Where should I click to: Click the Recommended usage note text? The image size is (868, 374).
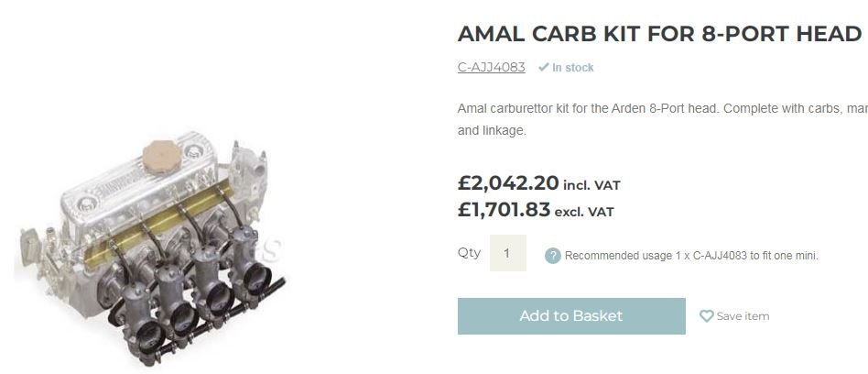(691, 256)
